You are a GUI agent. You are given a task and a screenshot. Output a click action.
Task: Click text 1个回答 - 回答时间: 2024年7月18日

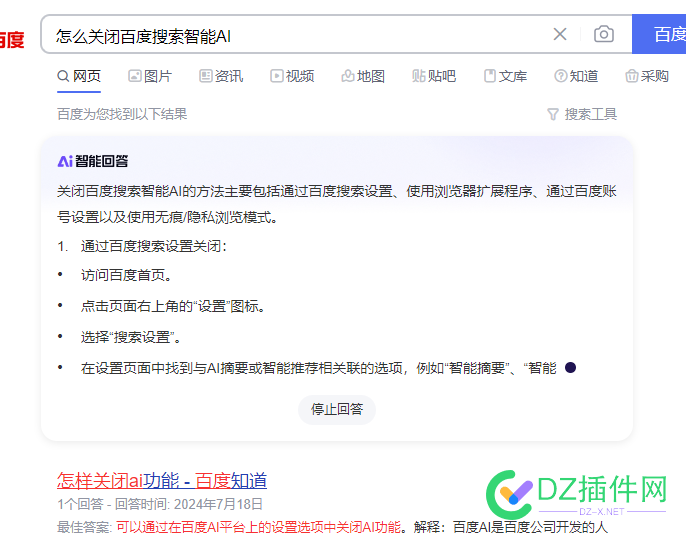(x=160, y=504)
